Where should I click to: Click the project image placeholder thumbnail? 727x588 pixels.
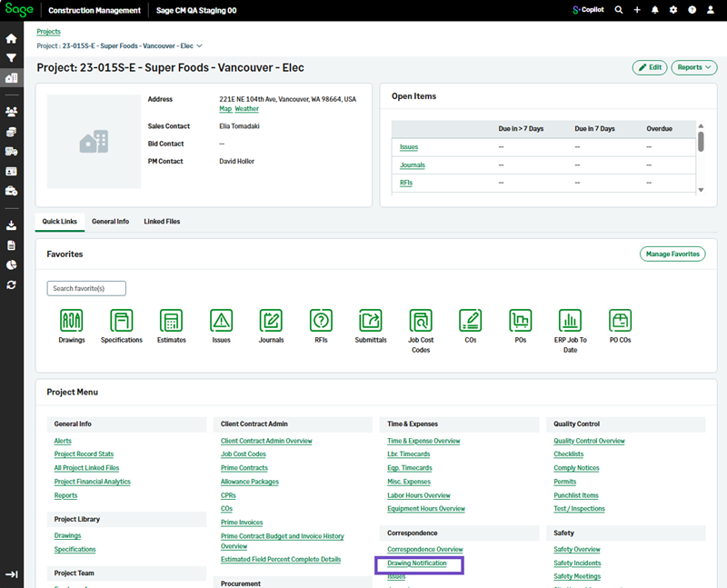point(95,142)
